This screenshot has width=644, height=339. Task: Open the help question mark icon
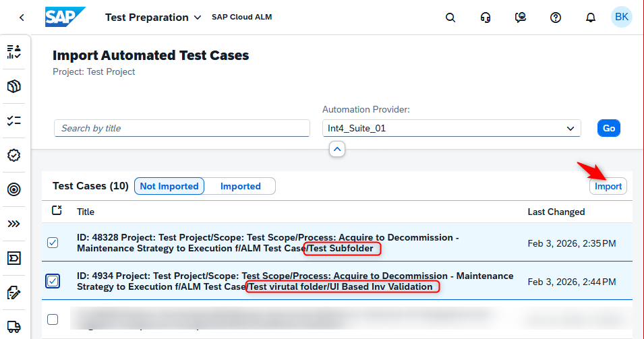tap(555, 18)
